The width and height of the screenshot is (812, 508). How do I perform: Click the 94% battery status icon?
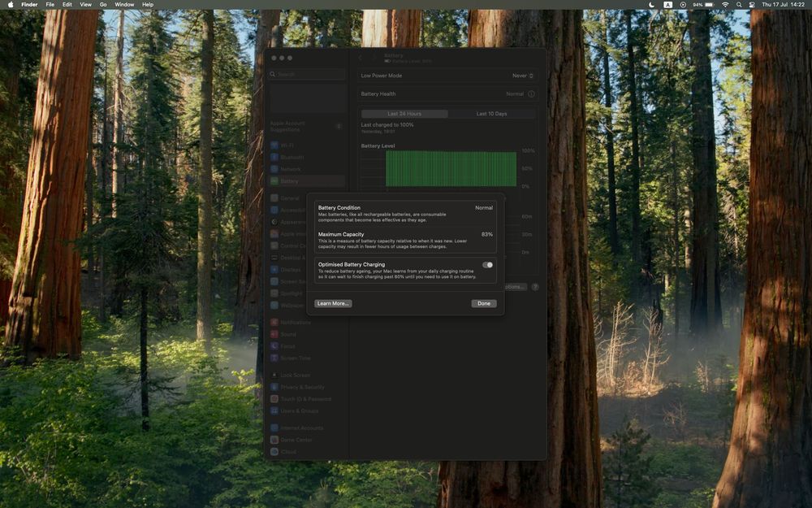(x=704, y=5)
